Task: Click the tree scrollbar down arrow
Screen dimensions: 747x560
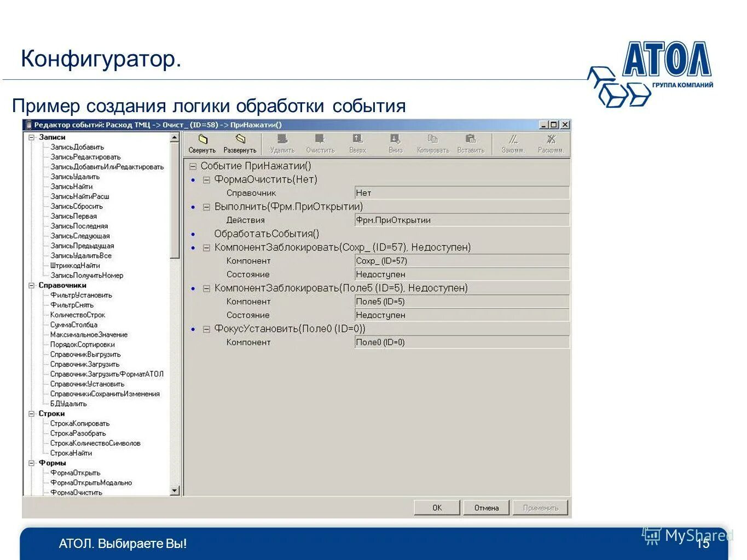Action: tap(175, 491)
